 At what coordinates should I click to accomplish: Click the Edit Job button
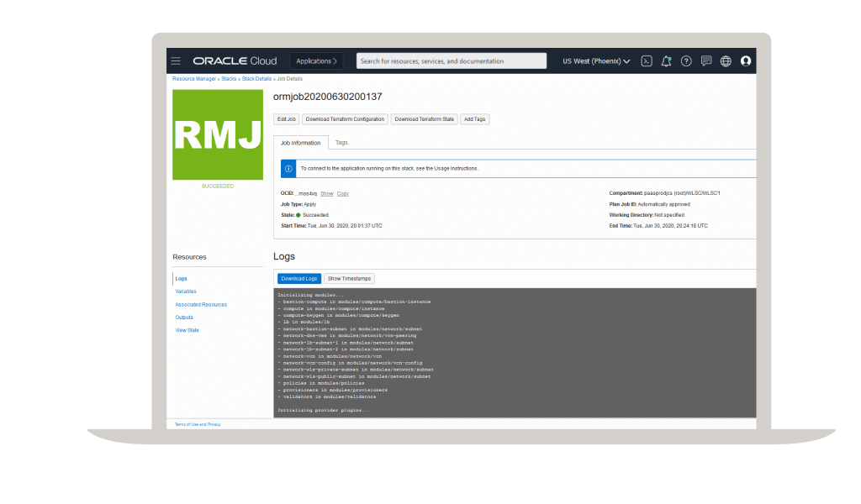coord(287,119)
